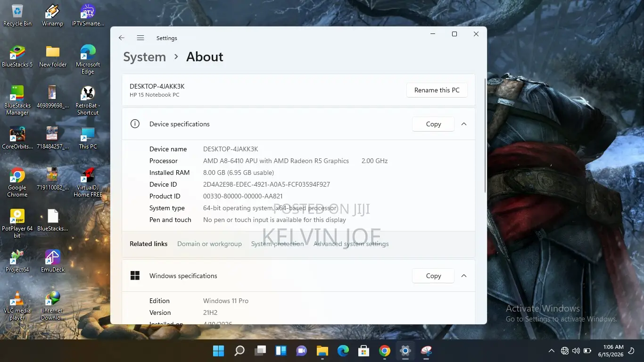
Task: Open the Settings navigation hamburger menu
Action: pos(140,38)
